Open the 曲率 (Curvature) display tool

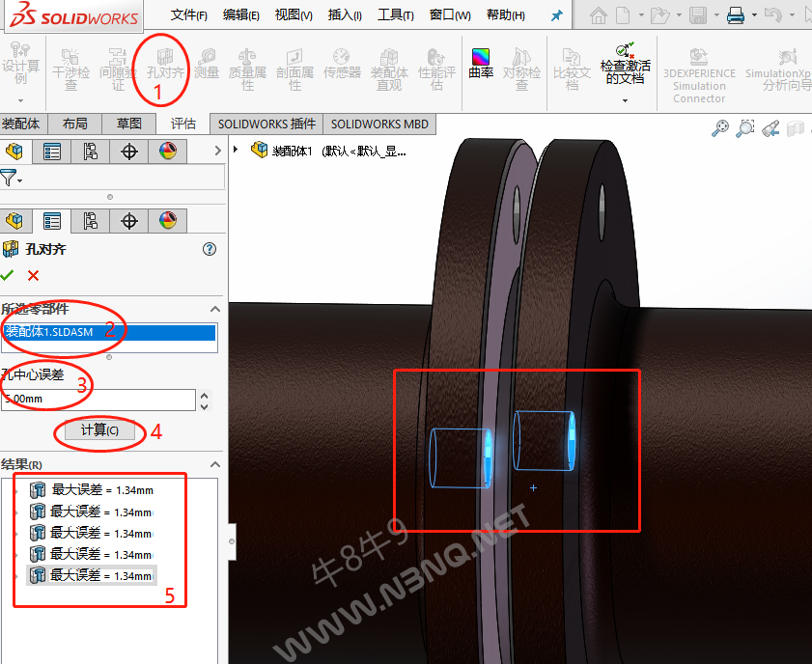point(481,62)
